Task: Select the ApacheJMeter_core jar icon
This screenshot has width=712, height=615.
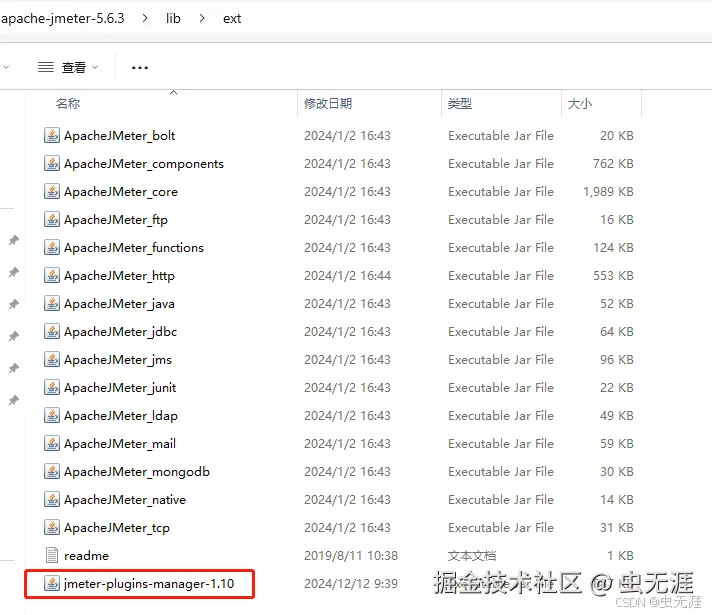Action: 52,192
